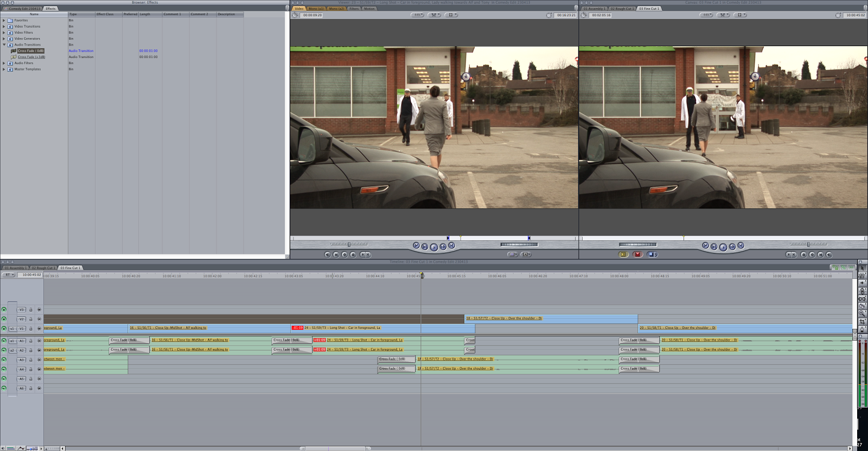Select the Edit Selection tool in palette

[x=862, y=276]
